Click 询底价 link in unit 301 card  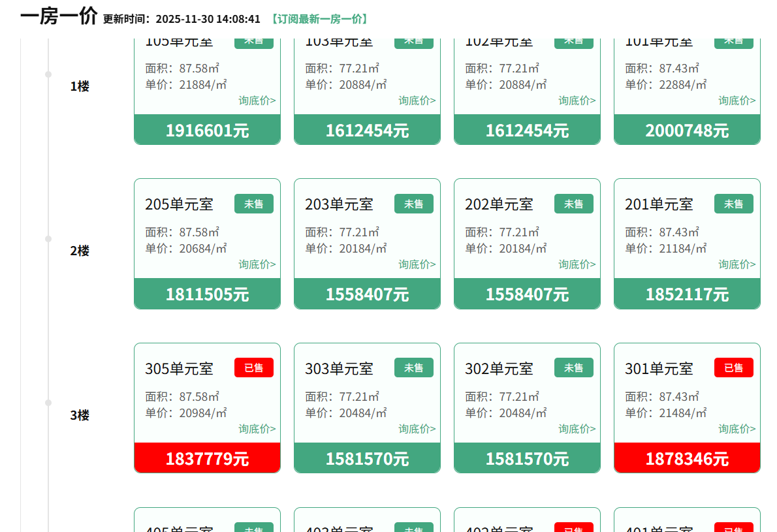point(737,429)
